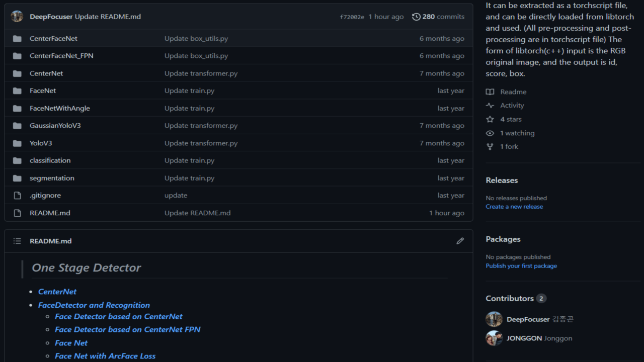
Task: Open .gitignore commit message update
Action: (x=176, y=196)
